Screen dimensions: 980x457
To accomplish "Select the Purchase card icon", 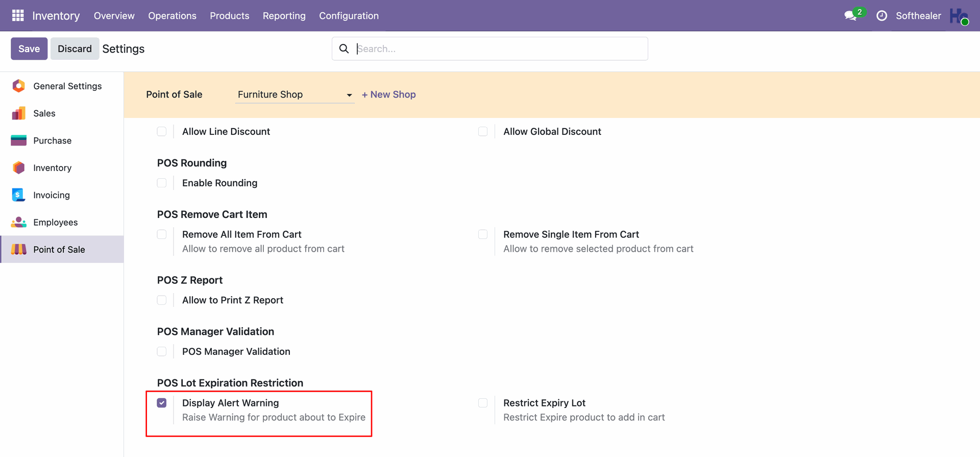I will click(19, 140).
